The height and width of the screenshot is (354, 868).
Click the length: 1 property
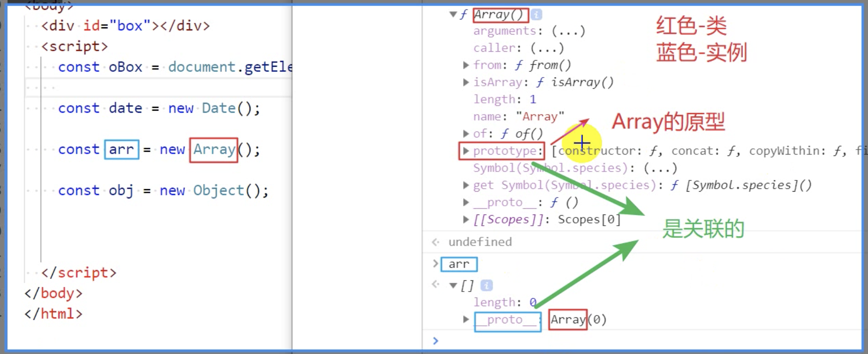505,99
